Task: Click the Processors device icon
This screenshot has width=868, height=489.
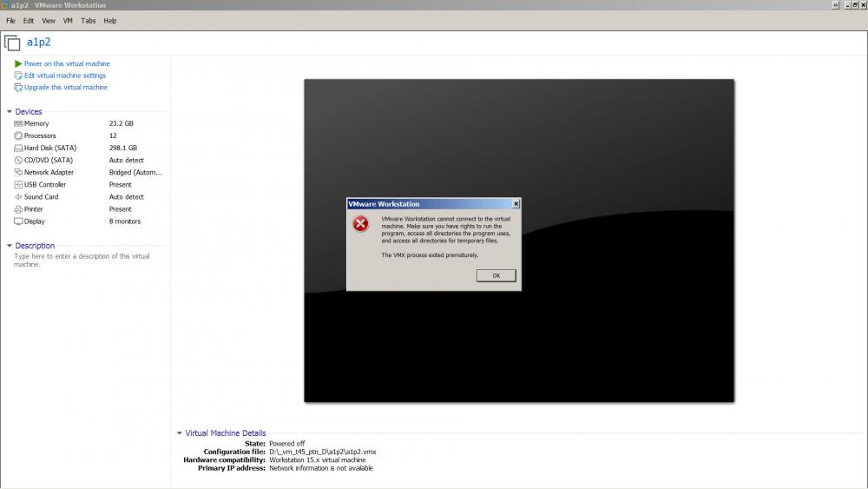Action: pos(18,135)
